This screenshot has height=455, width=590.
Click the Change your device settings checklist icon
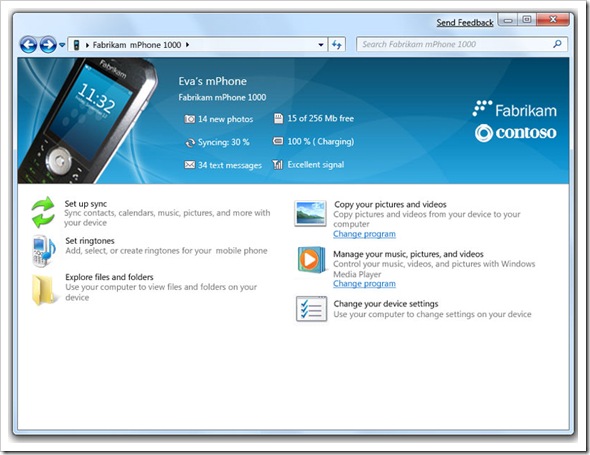(x=311, y=309)
